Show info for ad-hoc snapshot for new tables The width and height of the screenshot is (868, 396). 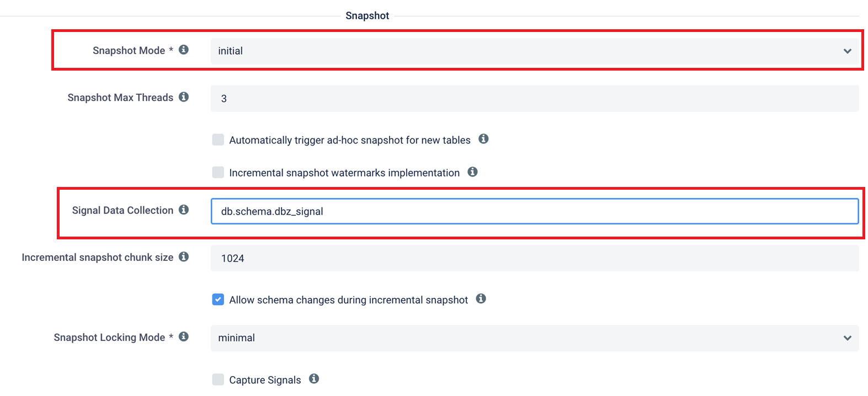pos(483,139)
